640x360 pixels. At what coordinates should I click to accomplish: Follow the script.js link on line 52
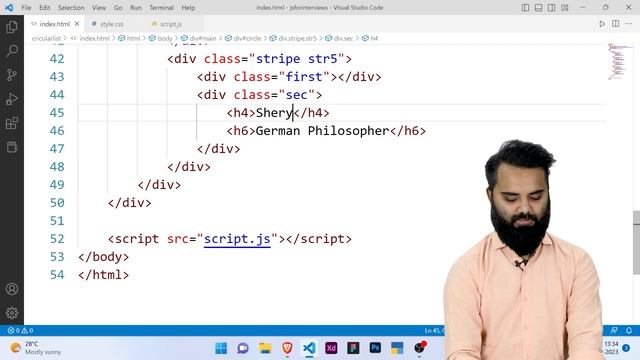[x=237, y=239]
